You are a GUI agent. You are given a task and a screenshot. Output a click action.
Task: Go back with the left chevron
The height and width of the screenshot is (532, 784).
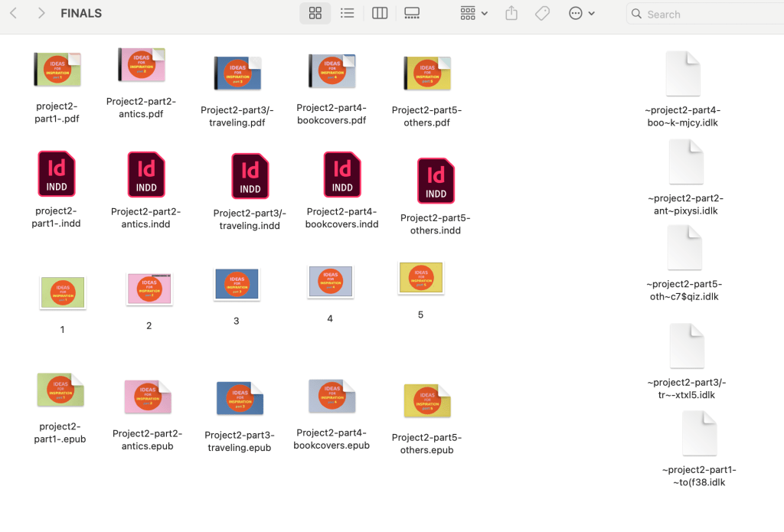click(14, 14)
